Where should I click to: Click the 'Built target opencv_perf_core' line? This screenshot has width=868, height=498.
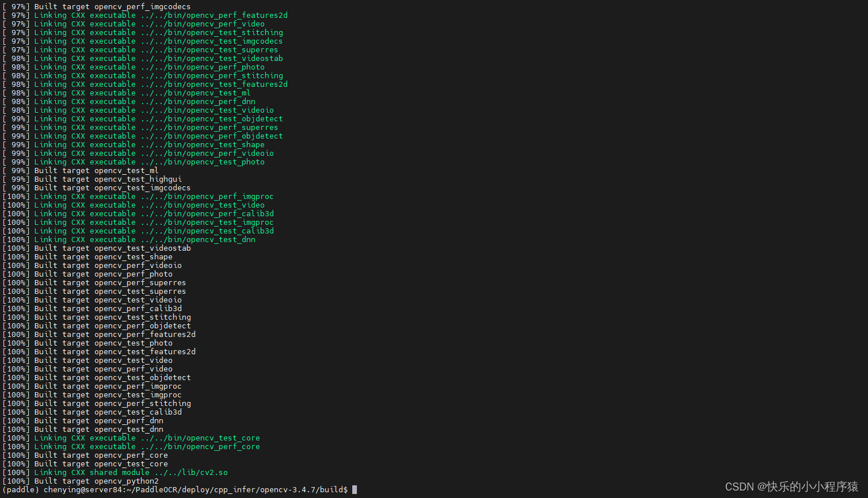(85, 455)
